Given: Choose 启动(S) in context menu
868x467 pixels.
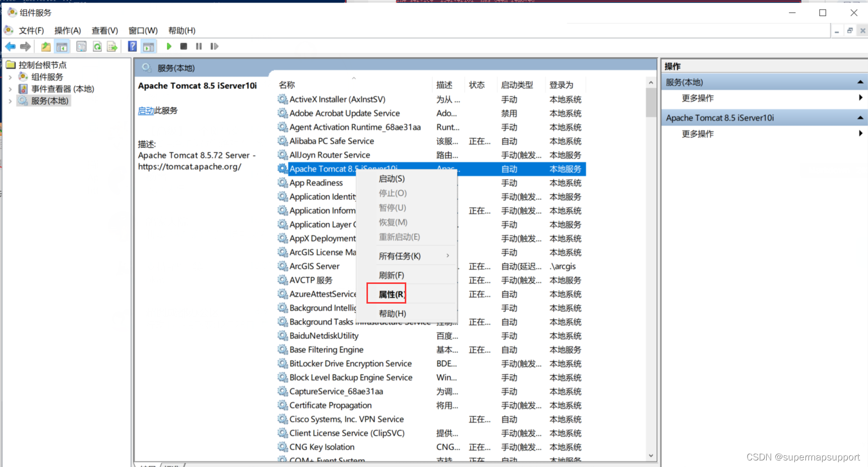Looking at the screenshot, I should point(407,179).
